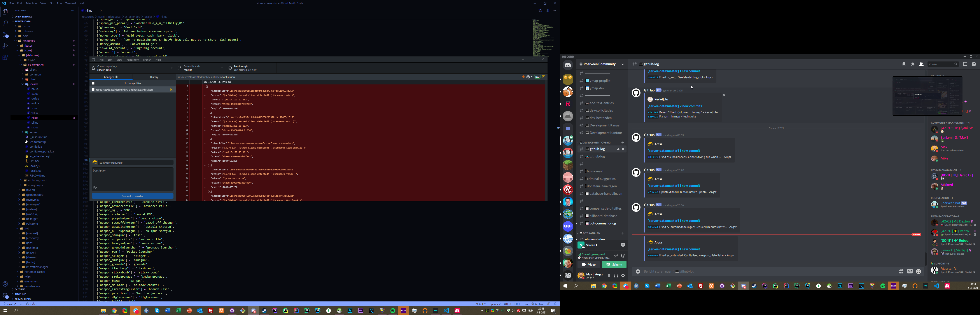Disconnect from the voice channel
Image resolution: width=980 pixels, height=315 pixels.
point(623,256)
